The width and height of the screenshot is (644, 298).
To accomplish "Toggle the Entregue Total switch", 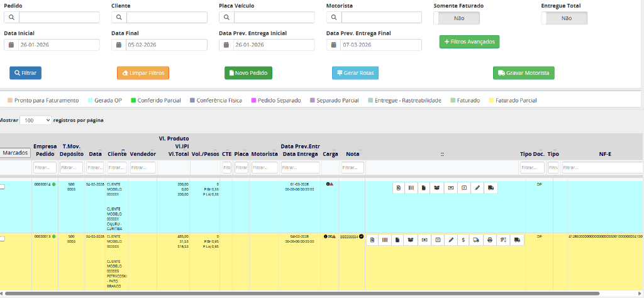I will 564,18.
